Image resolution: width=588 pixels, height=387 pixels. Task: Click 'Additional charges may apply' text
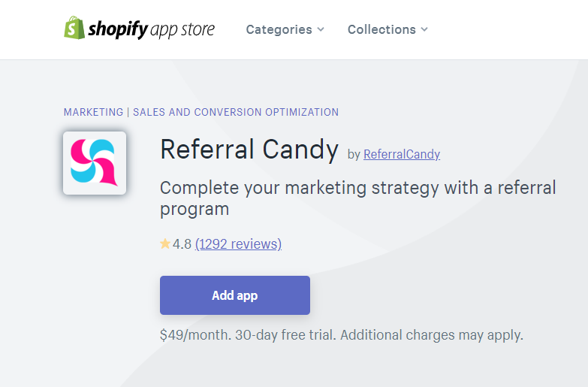(x=432, y=335)
